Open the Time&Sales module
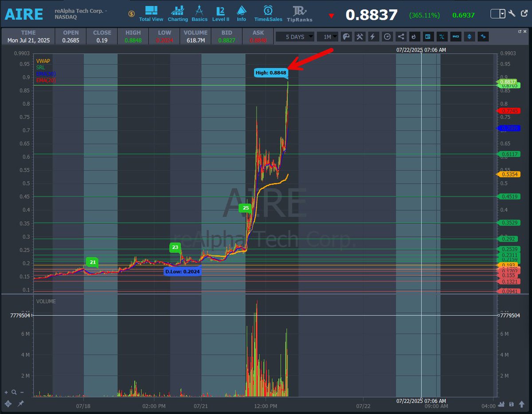This screenshot has width=532, height=414. pyautogui.click(x=268, y=13)
